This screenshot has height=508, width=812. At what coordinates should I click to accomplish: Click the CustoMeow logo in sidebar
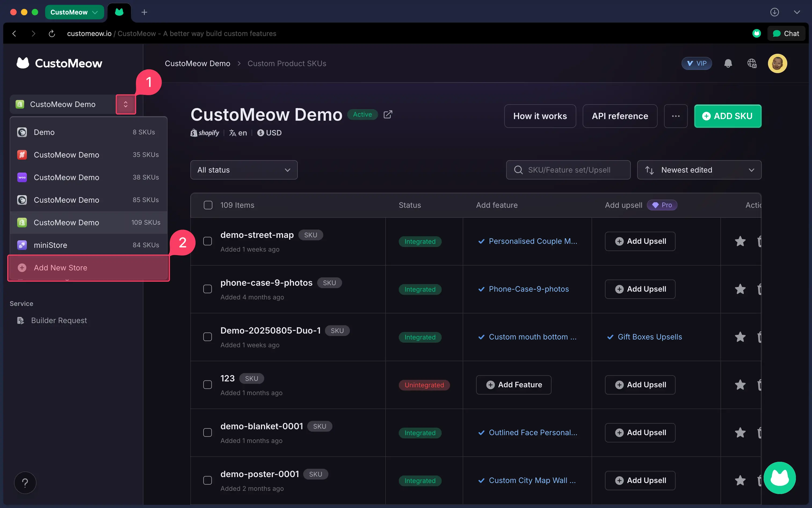coord(59,63)
